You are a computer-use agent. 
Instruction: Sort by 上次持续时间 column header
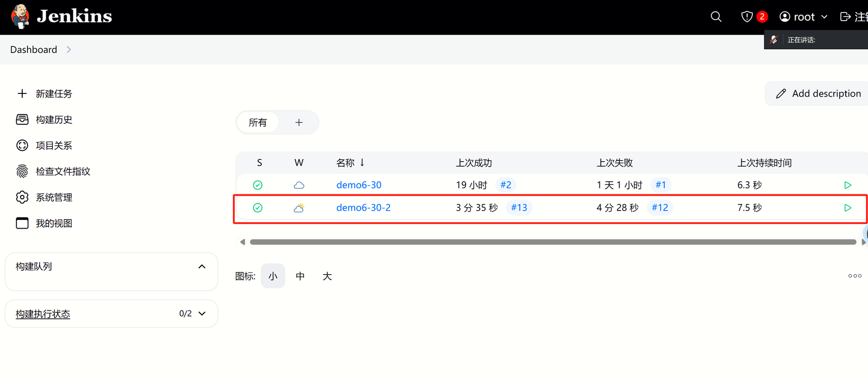pyautogui.click(x=764, y=163)
